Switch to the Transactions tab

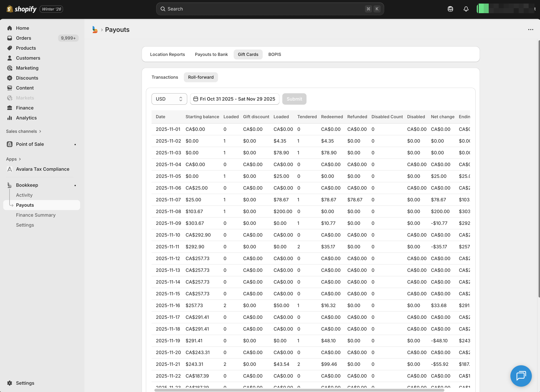165,77
